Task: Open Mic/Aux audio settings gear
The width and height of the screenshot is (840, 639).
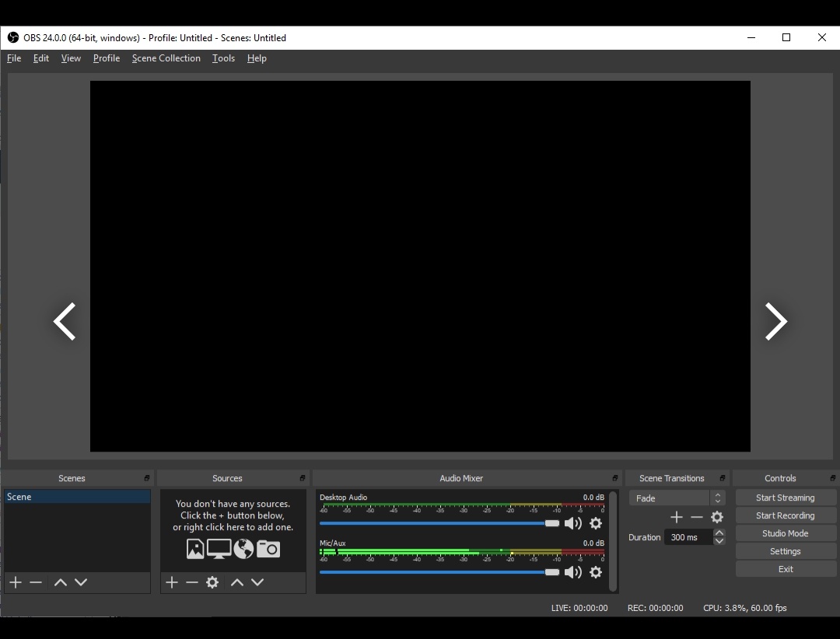Action: pos(596,572)
